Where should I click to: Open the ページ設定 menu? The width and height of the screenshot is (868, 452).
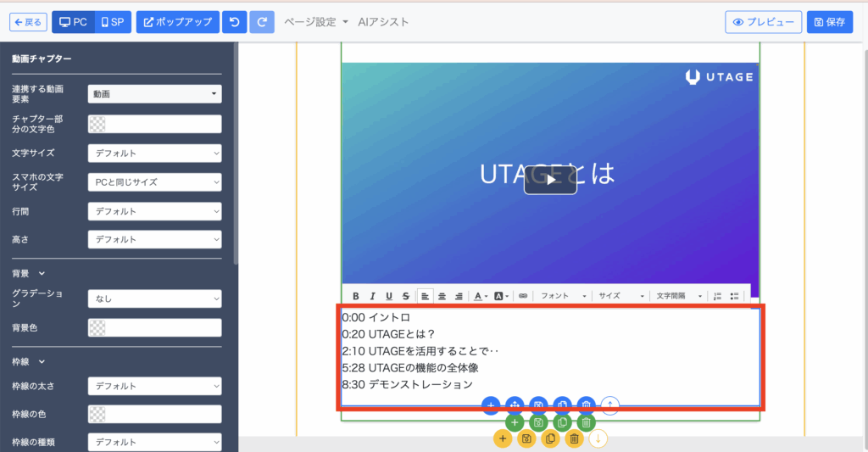pyautogui.click(x=316, y=22)
